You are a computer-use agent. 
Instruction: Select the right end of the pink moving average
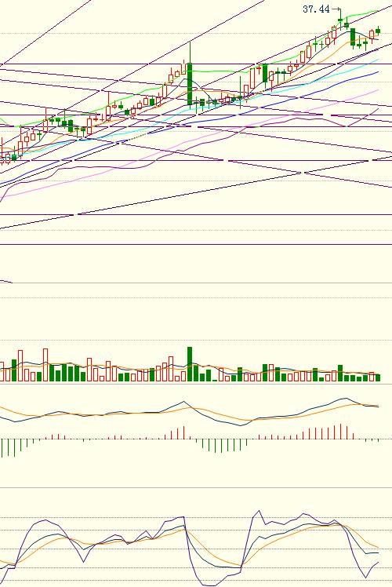378,90
